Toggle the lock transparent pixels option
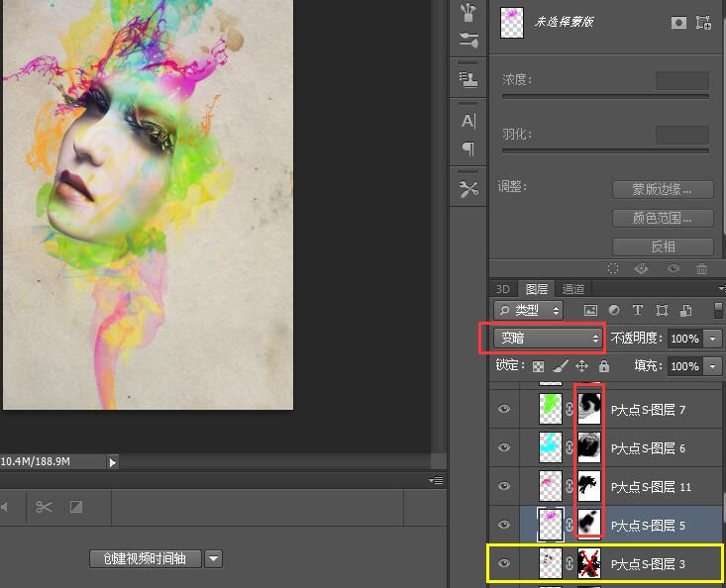This screenshot has height=588, width=726. (538, 366)
